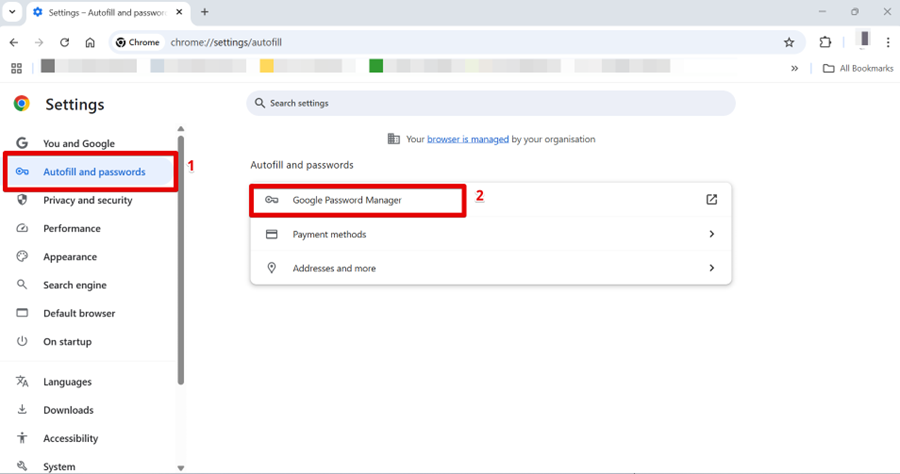Go to the browser home page icon
Screen dimensions: 900x474
(x=90, y=43)
